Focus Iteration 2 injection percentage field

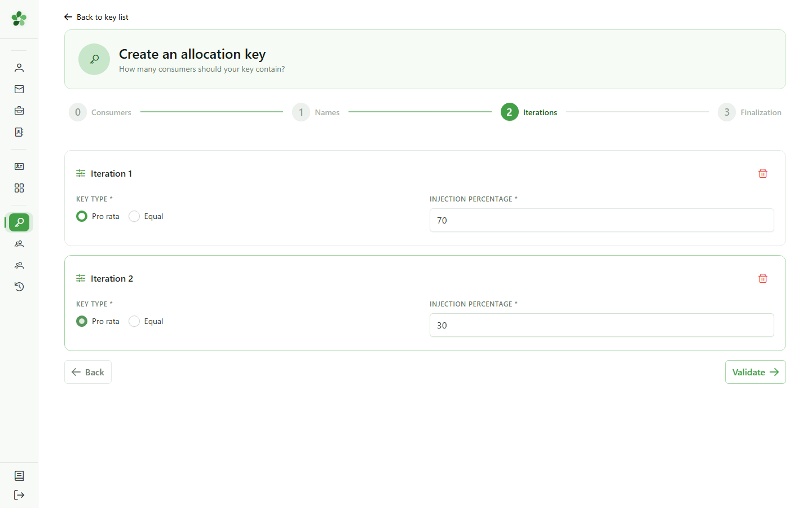602,325
